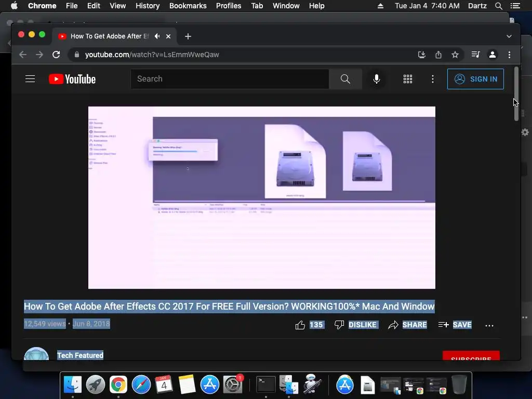Open more actions ellipsis under video

489,326
